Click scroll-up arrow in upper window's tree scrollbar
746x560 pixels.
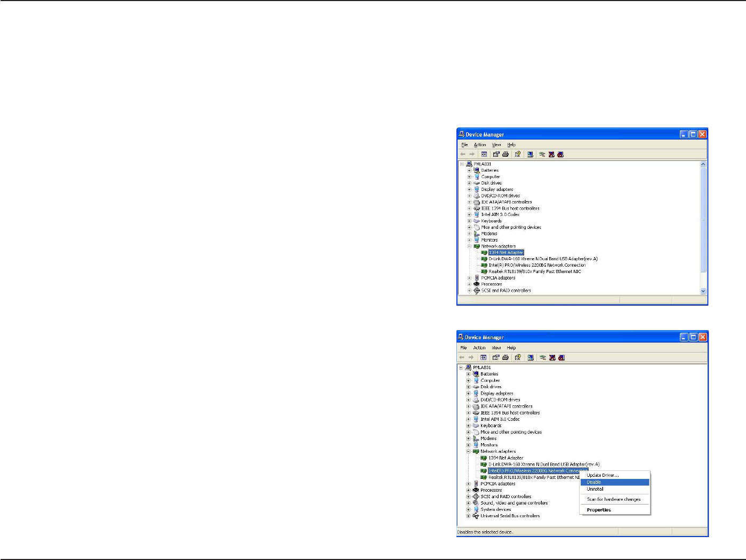pyautogui.click(x=703, y=164)
